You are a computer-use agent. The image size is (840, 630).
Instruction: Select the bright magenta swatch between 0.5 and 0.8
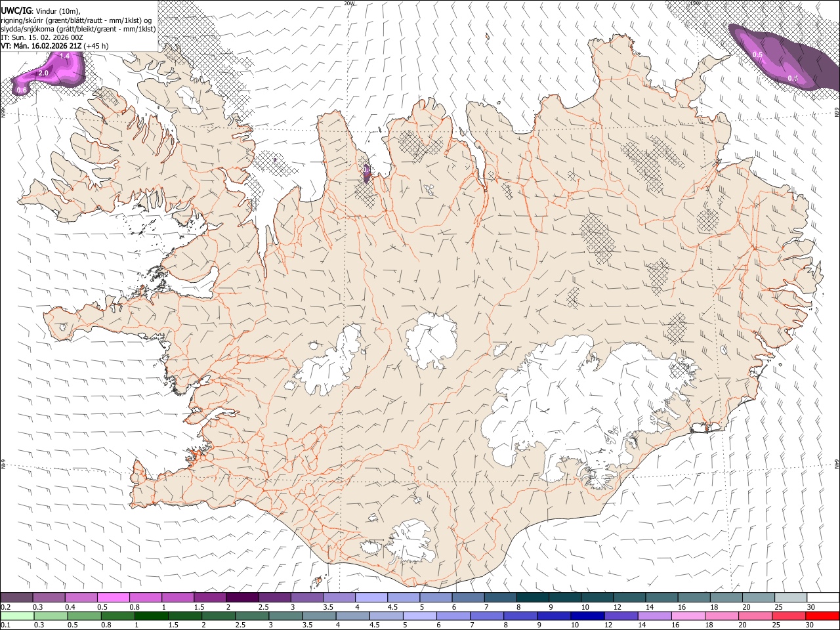click(114, 597)
